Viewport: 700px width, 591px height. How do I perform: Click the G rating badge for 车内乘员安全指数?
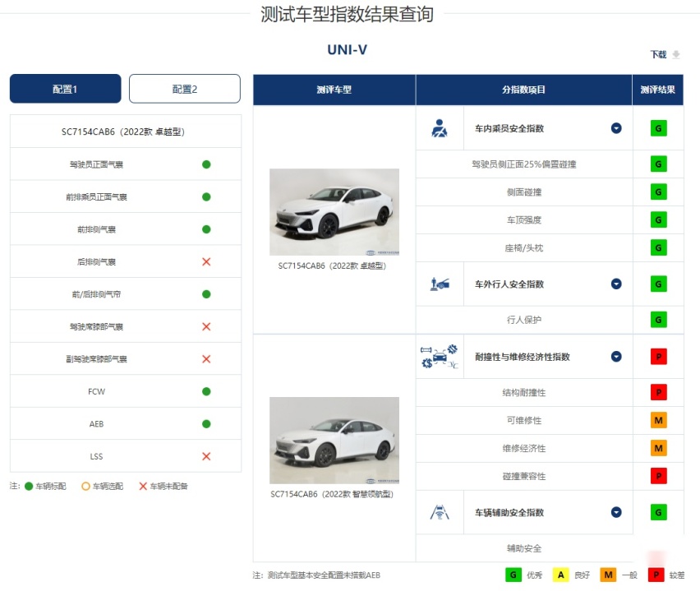point(658,128)
